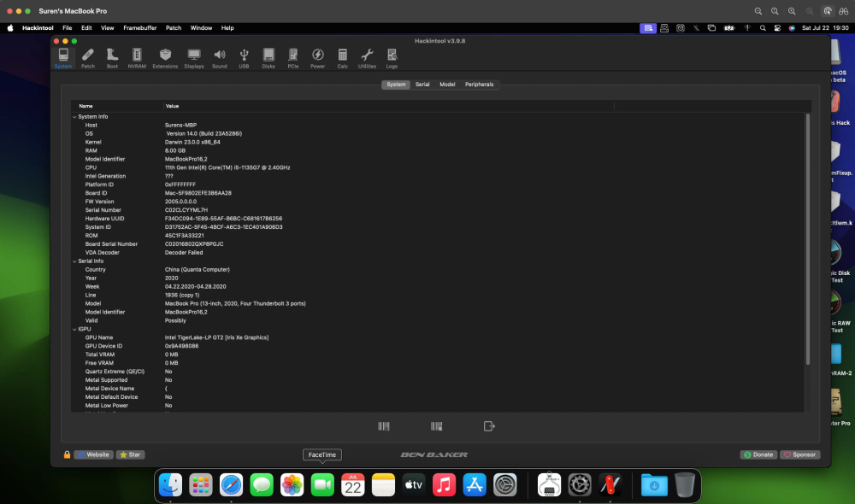The height and width of the screenshot is (504, 855).
Task: Open the Trash in the Dock
Action: click(x=685, y=484)
